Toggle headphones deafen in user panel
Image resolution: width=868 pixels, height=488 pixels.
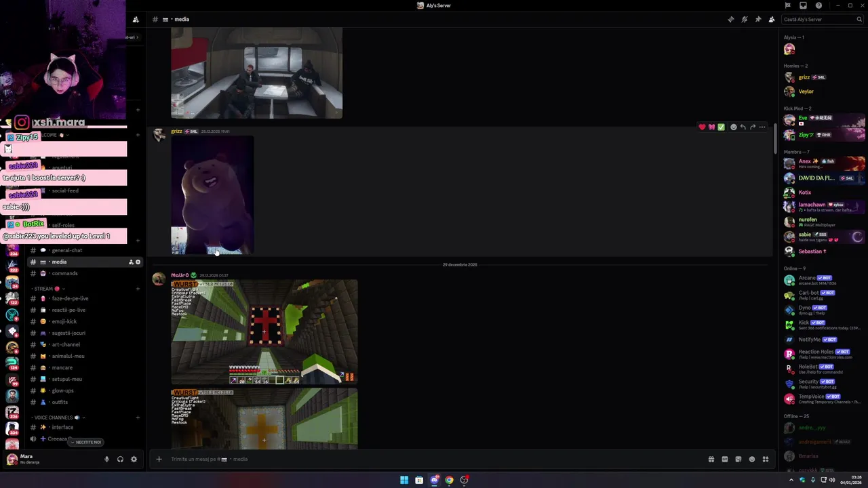tap(120, 459)
